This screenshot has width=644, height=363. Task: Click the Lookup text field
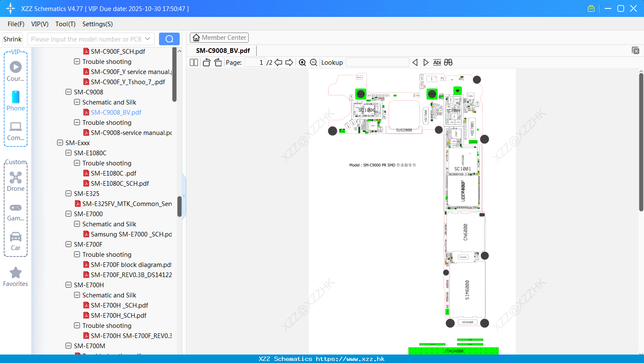point(377,62)
